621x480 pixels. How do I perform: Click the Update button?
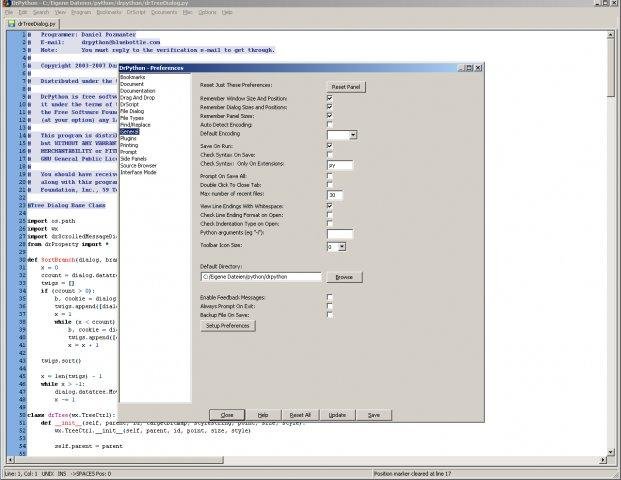[337, 415]
